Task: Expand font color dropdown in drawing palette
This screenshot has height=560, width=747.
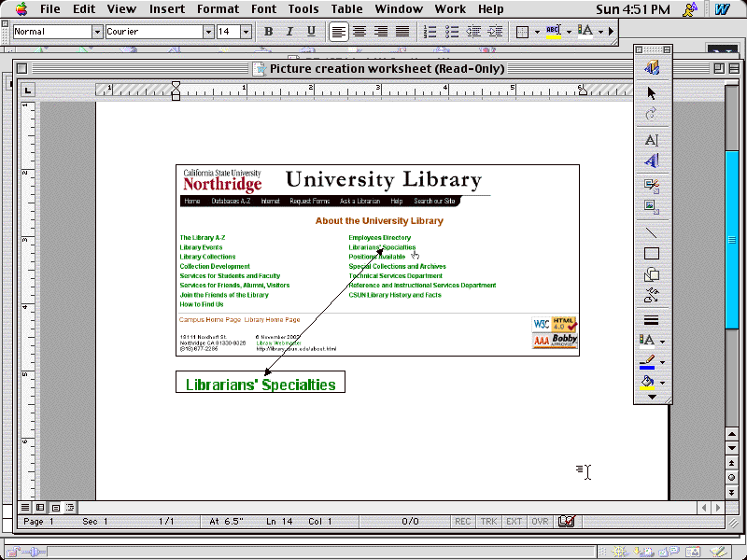Action: (x=662, y=342)
